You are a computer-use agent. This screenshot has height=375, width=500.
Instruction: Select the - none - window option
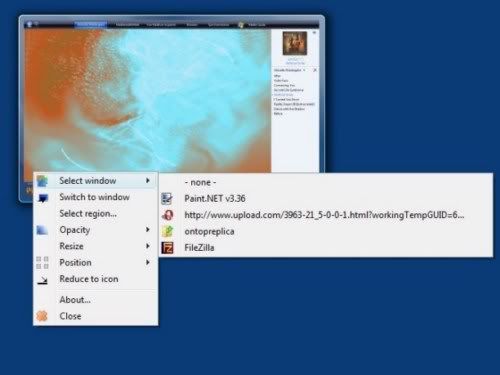coord(326,182)
